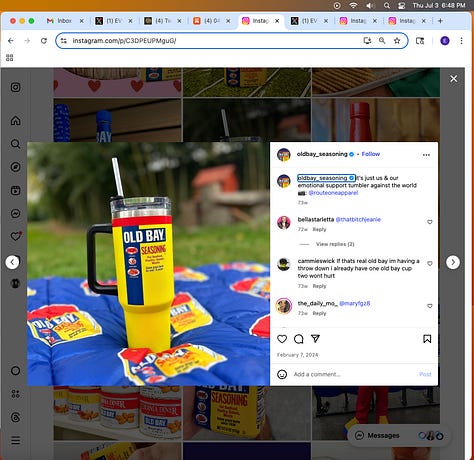The height and width of the screenshot is (460, 474).
Task: Open the @routeoneapparel mention link
Action: pos(333,193)
